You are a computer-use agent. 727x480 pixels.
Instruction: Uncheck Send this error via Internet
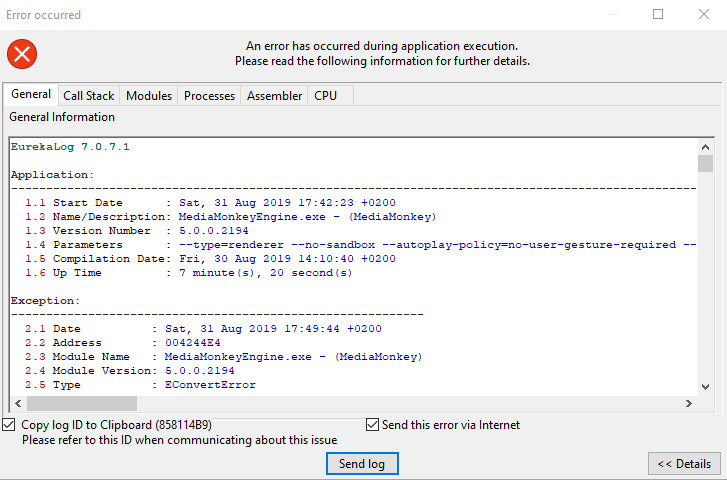click(x=373, y=425)
